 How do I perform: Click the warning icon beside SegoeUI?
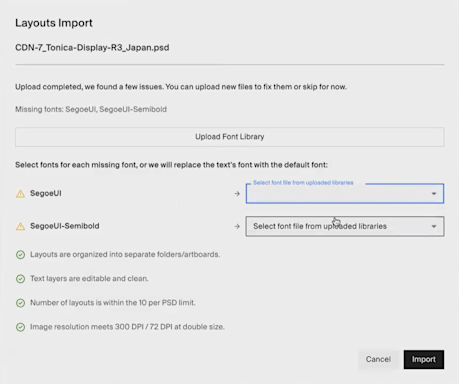[20, 194]
